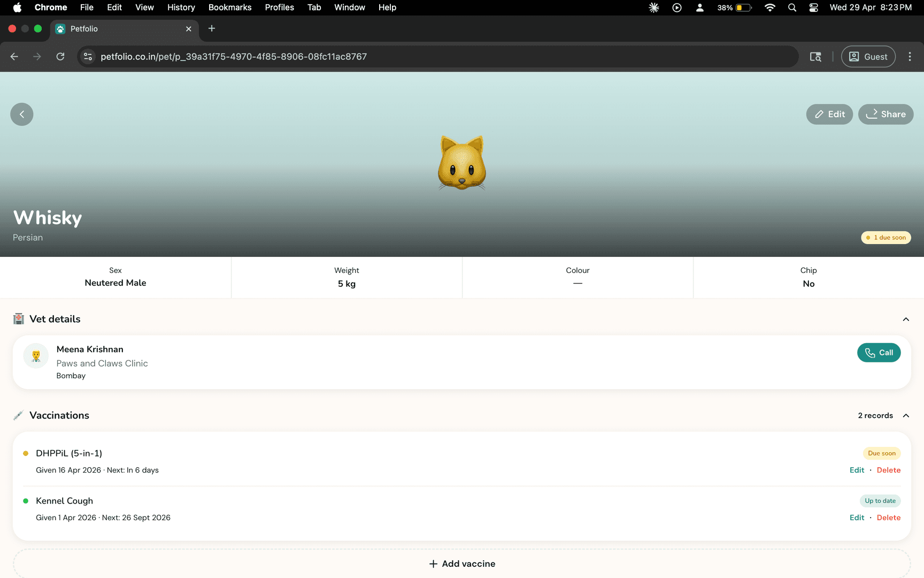Select the Petfolio tab
The height and width of the screenshot is (578, 924).
124,29
